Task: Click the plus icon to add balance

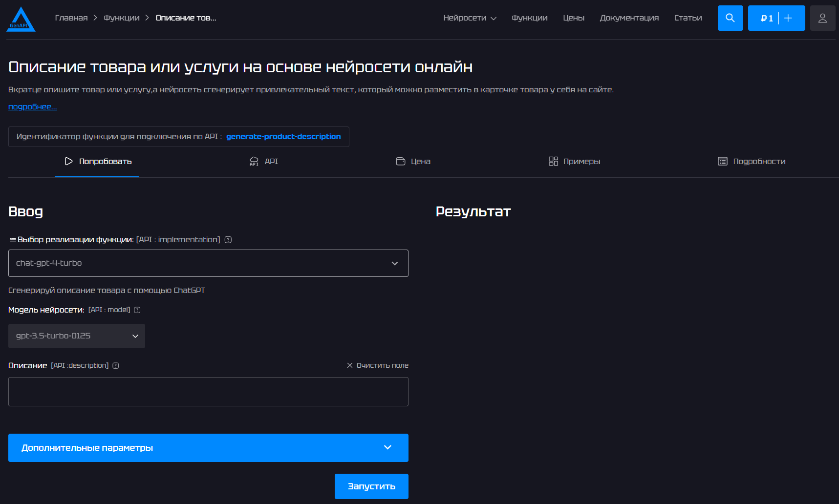Action: [788, 18]
